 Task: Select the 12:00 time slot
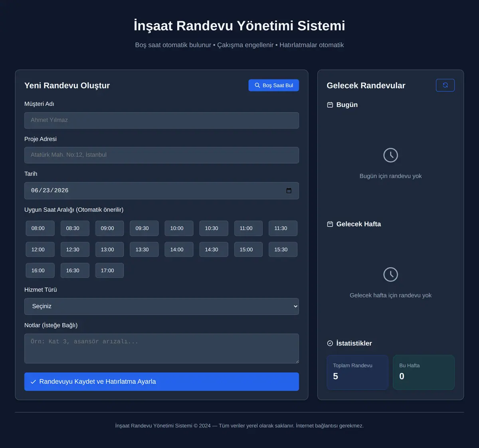tap(40, 249)
